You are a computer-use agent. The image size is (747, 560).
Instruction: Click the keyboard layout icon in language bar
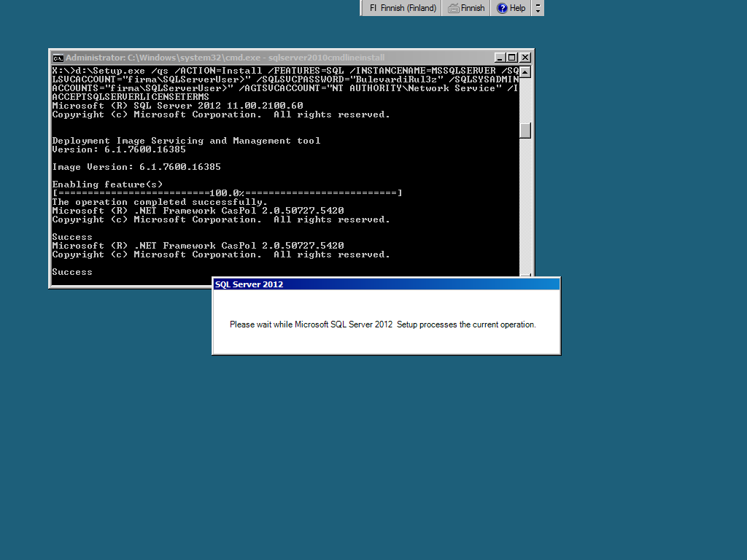pos(453,8)
